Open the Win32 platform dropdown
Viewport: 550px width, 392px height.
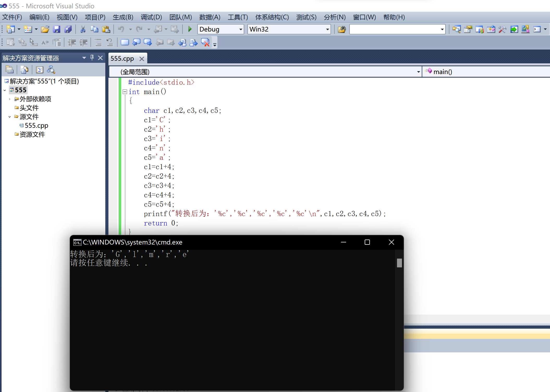(x=327, y=29)
